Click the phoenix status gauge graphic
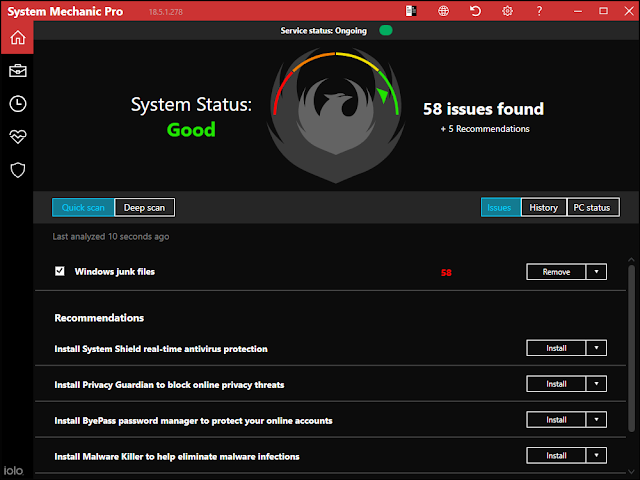 336,116
